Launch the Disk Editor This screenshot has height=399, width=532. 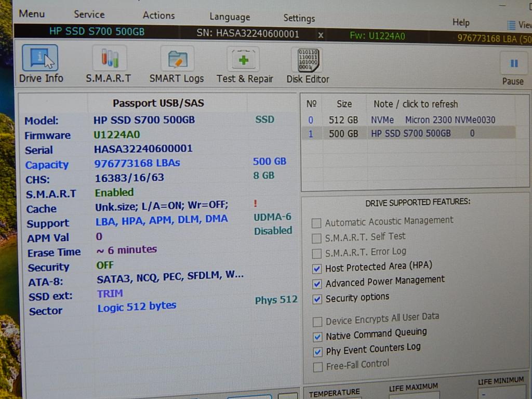308,60
